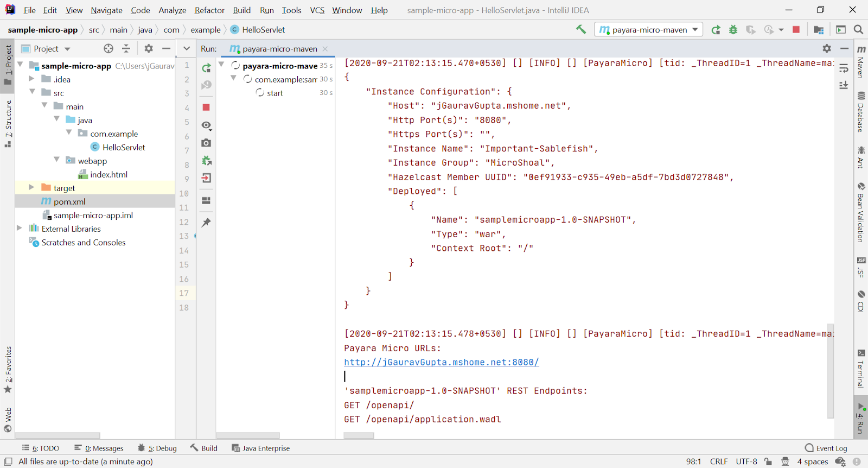868x468 pixels.
Task: Click Exit icon in Run sidebar
Action: pyautogui.click(x=206, y=178)
